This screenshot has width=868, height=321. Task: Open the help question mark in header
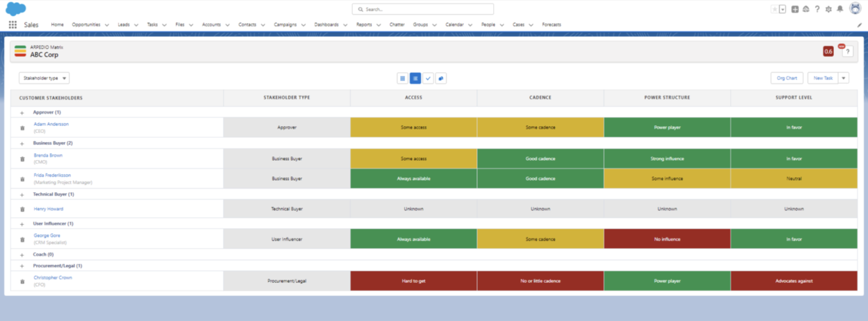click(817, 9)
